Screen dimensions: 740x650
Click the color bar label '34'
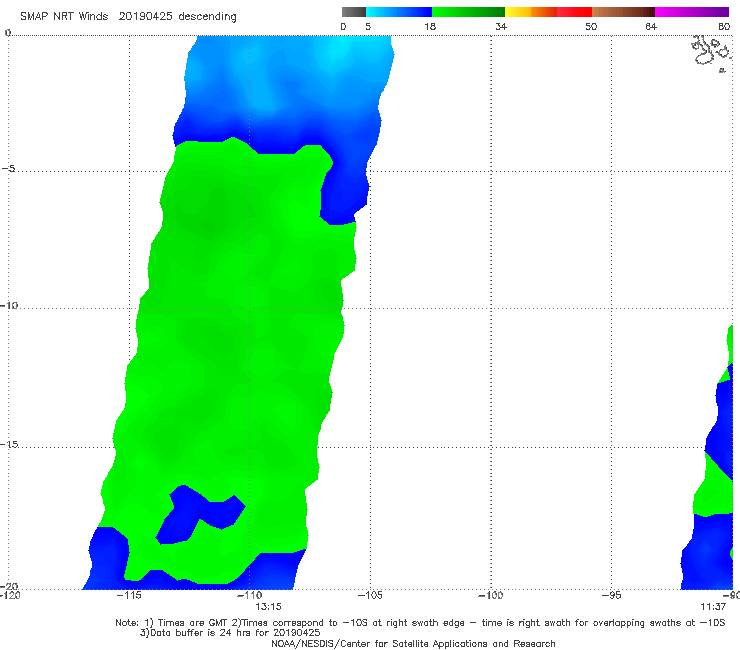tap(501, 27)
